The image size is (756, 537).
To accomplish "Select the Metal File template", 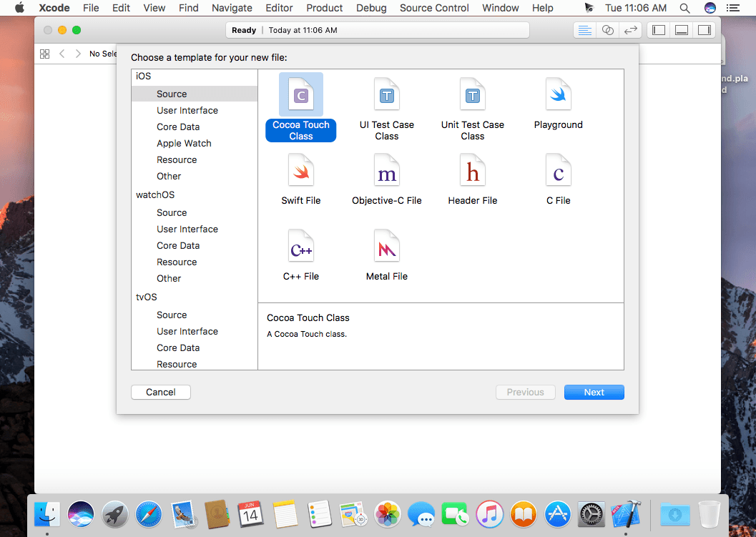I will 387,255.
